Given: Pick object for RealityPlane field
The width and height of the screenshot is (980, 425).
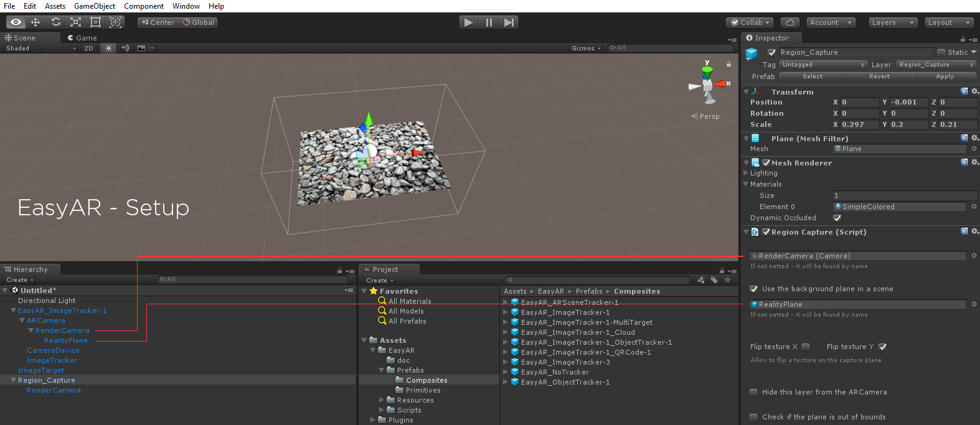Looking at the screenshot, I should tap(974, 304).
